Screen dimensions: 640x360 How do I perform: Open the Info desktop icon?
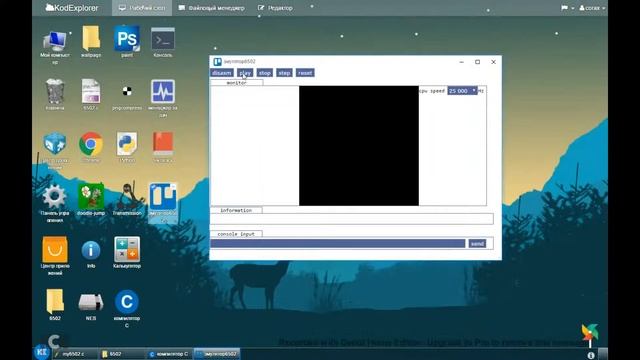[91, 250]
